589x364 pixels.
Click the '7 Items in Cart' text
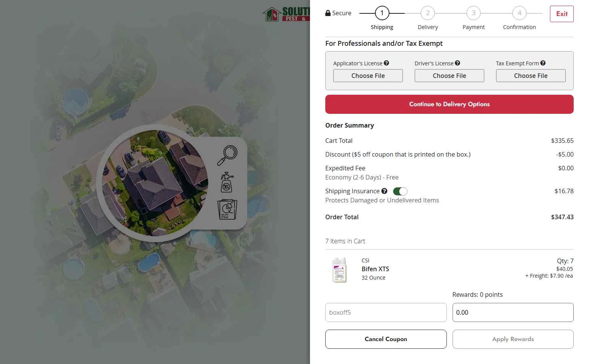pos(345,241)
